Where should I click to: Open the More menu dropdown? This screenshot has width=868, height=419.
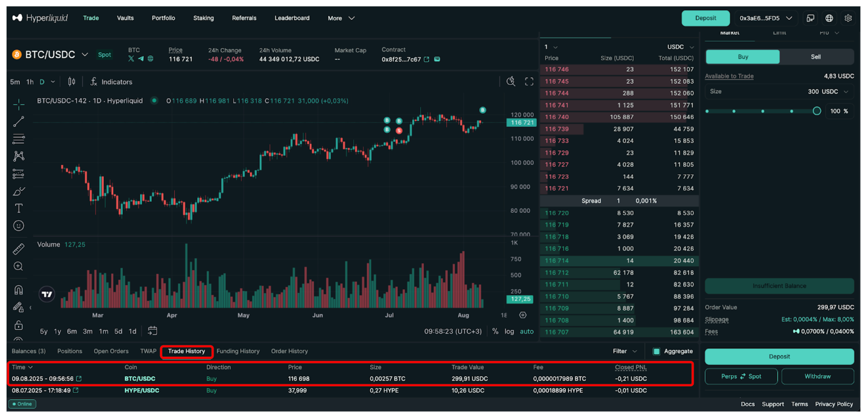[341, 18]
